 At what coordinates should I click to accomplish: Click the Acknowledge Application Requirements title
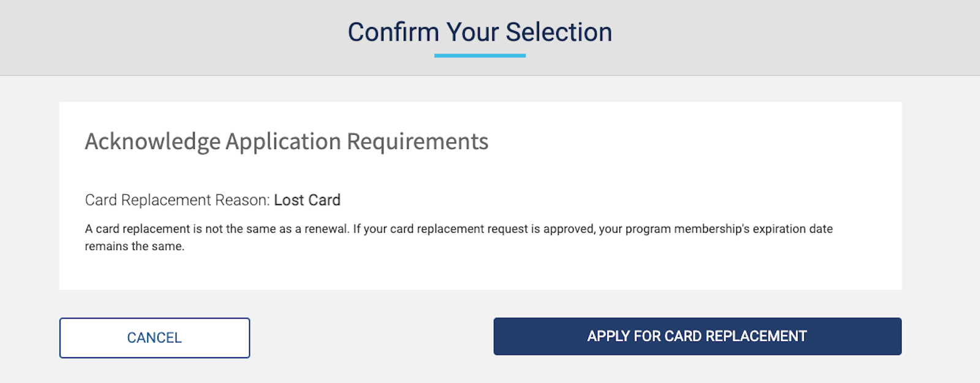tap(286, 142)
